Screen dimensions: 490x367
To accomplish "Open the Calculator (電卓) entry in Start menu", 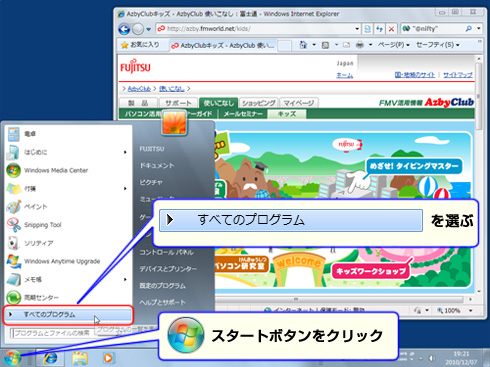I will (x=67, y=134).
